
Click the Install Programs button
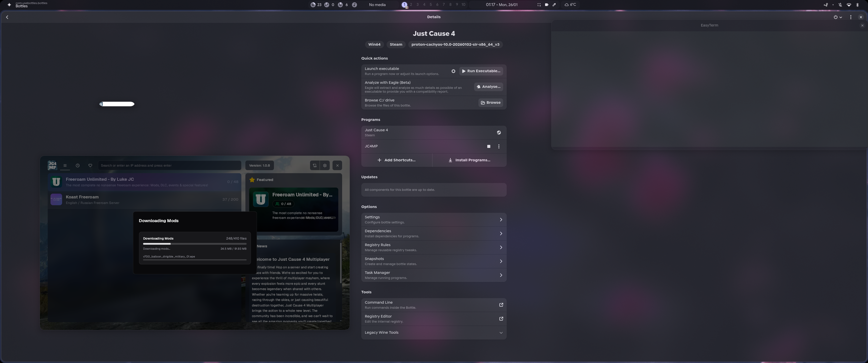469,160
